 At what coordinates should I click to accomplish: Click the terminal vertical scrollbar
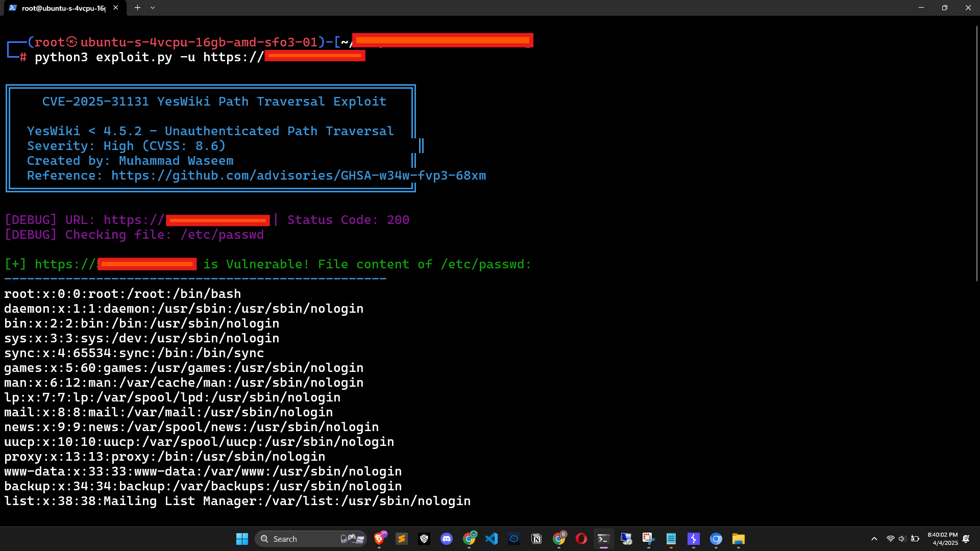[x=977, y=153]
